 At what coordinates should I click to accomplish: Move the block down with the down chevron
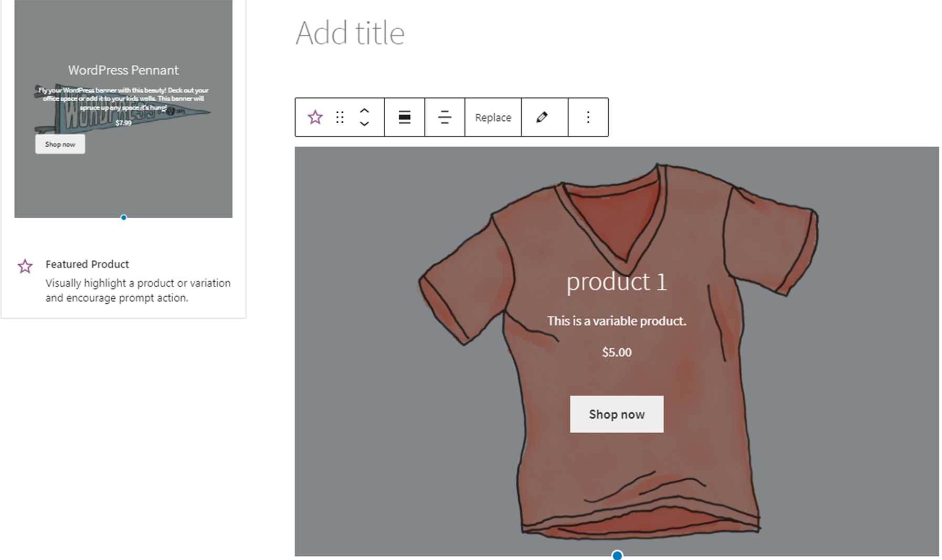tap(364, 124)
